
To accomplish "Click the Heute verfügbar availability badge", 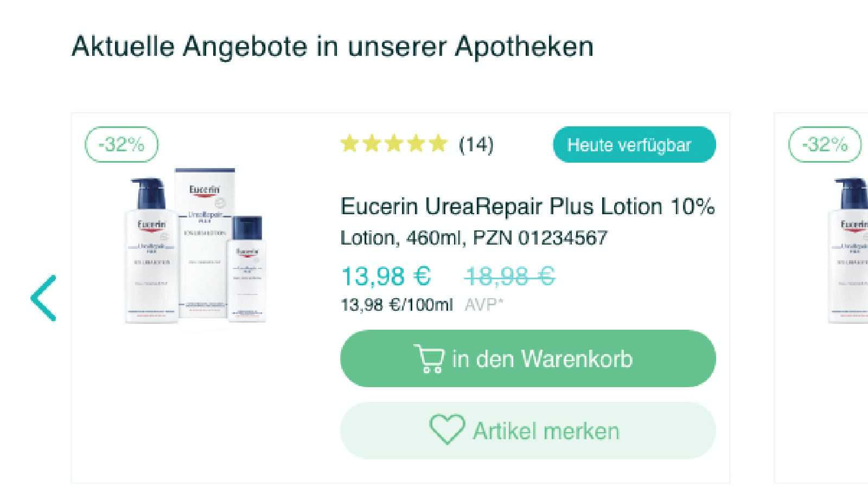I will tap(634, 145).
